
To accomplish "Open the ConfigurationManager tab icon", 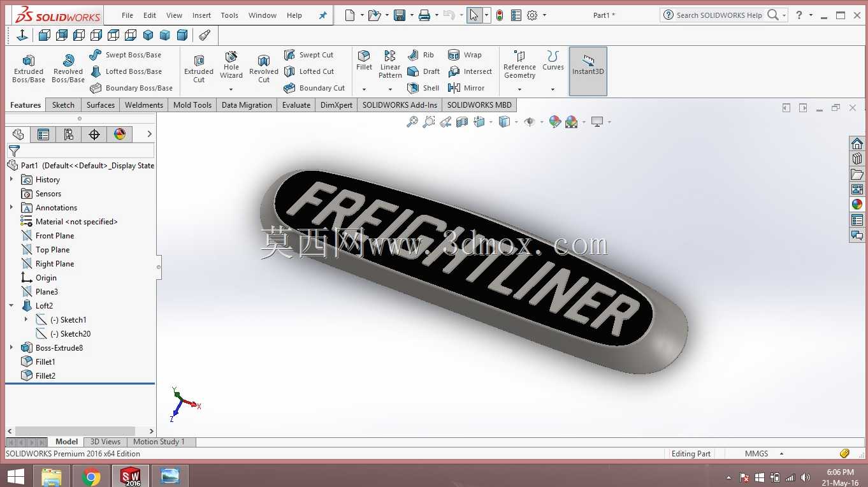I will (x=68, y=134).
